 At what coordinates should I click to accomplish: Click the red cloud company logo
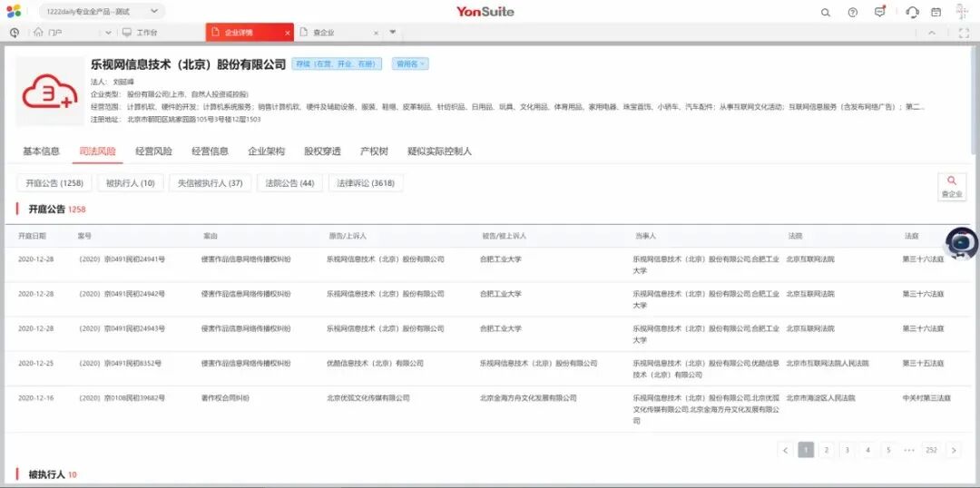(49, 92)
